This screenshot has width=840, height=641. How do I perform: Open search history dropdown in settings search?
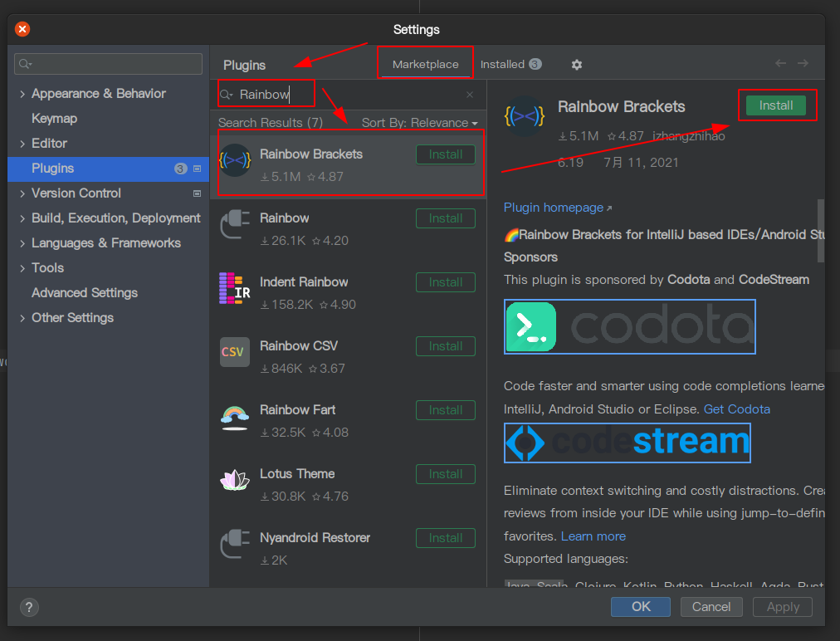point(25,64)
